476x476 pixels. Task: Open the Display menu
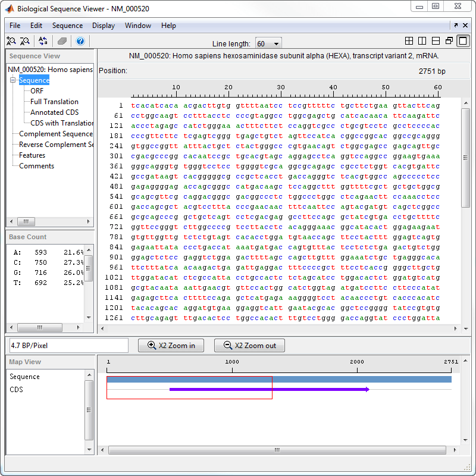coord(104,26)
